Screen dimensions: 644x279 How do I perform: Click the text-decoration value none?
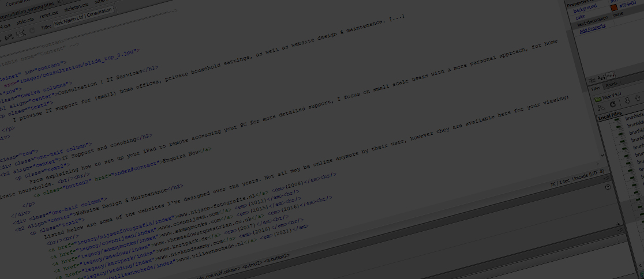617,14
